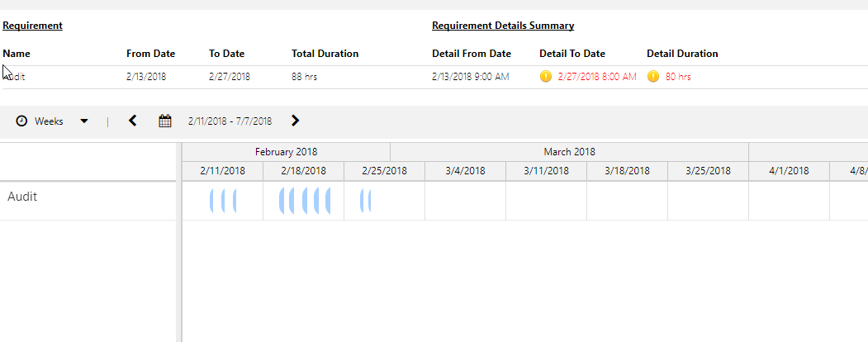
Task: Click Audit booking bars in 2/18/2018 week
Action: coord(305,201)
